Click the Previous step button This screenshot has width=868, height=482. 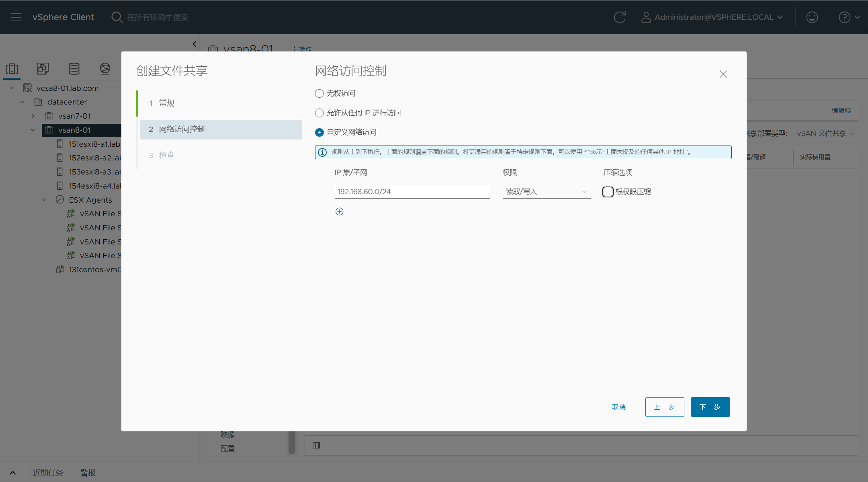pyautogui.click(x=665, y=407)
